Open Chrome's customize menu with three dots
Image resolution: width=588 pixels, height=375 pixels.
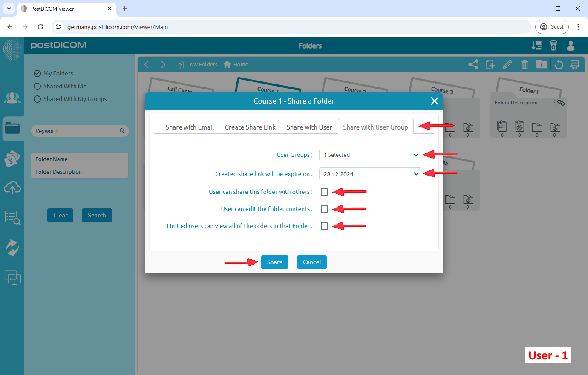(578, 26)
